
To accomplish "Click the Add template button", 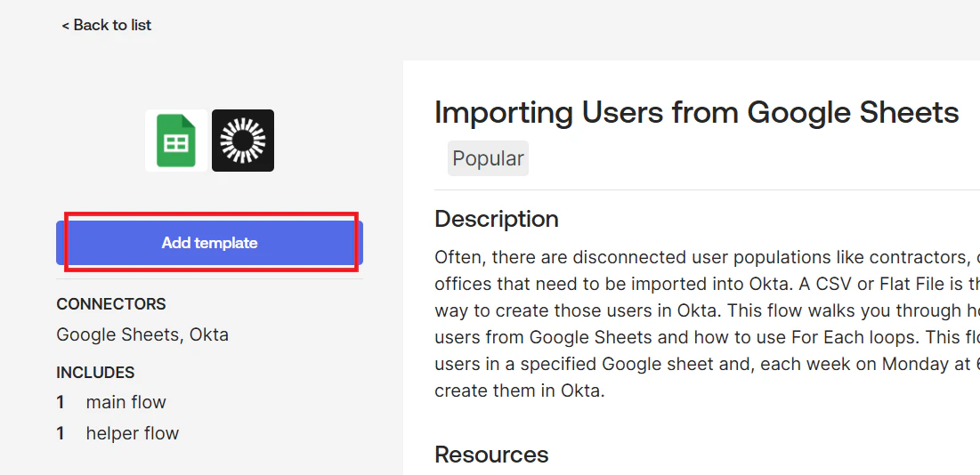I will (x=209, y=243).
